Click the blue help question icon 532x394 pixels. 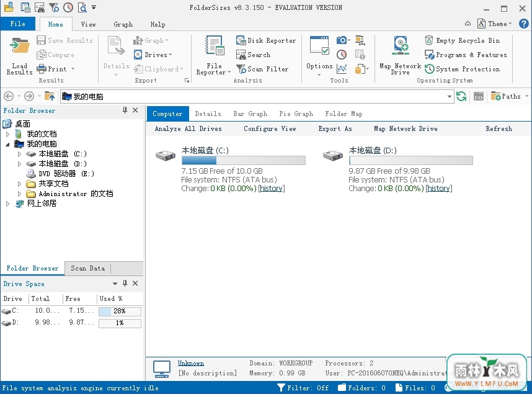click(x=523, y=24)
